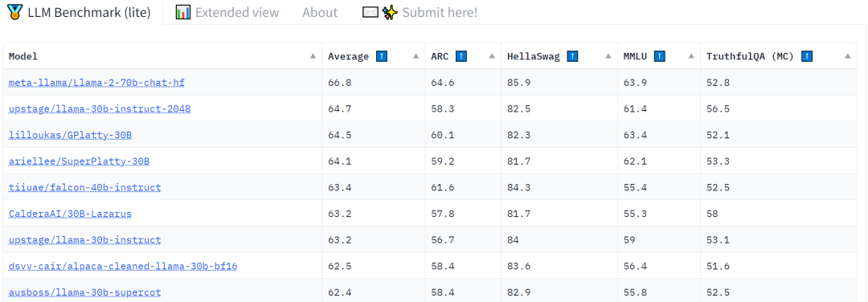Select TruthfulQA value 52.8 in first row

click(718, 83)
